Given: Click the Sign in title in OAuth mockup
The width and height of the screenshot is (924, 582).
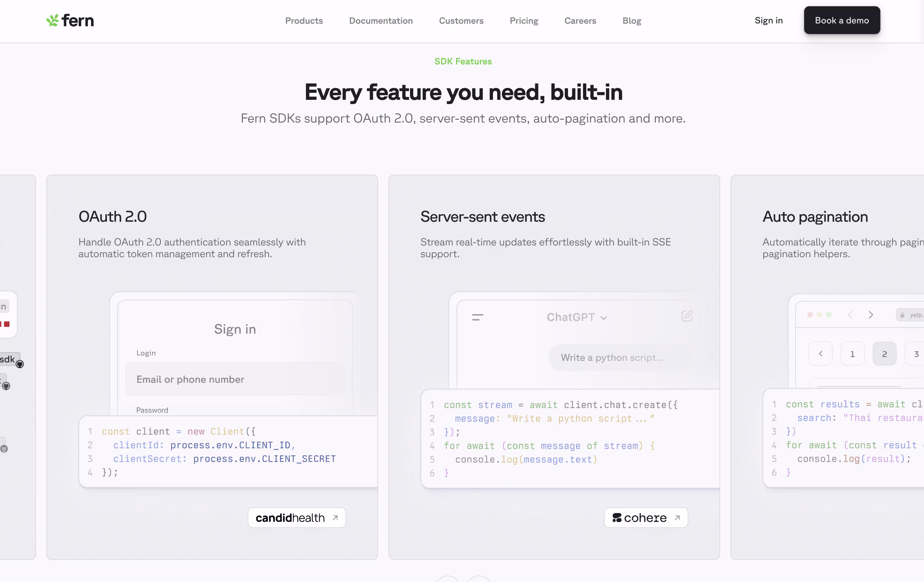Looking at the screenshot, I should tap(235, 329).
